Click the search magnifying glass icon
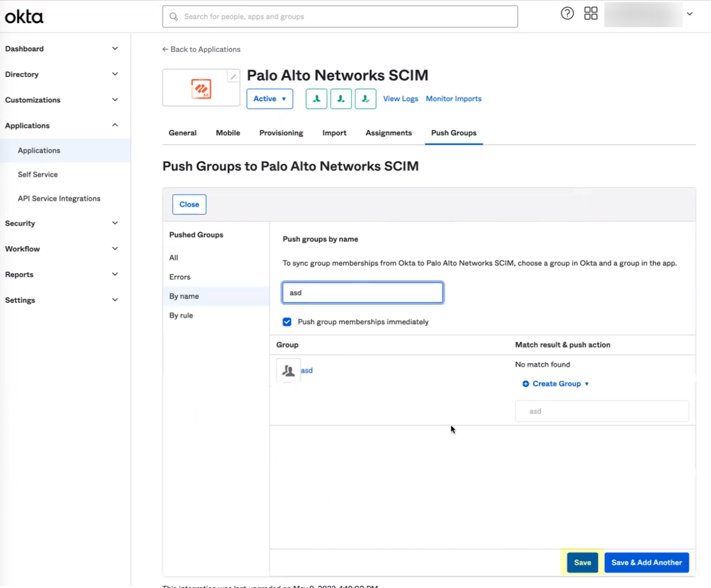Viewport: 711px width, 588px height. 173,16
